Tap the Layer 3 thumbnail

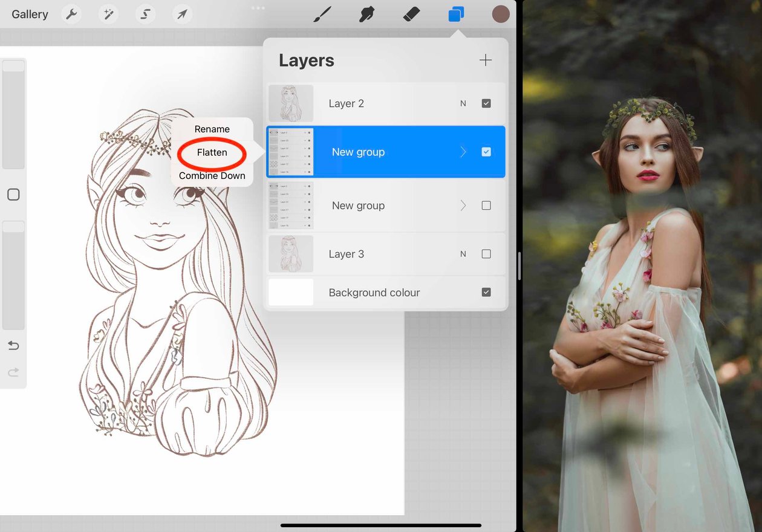pyautogui.click(x=291, y=254)
